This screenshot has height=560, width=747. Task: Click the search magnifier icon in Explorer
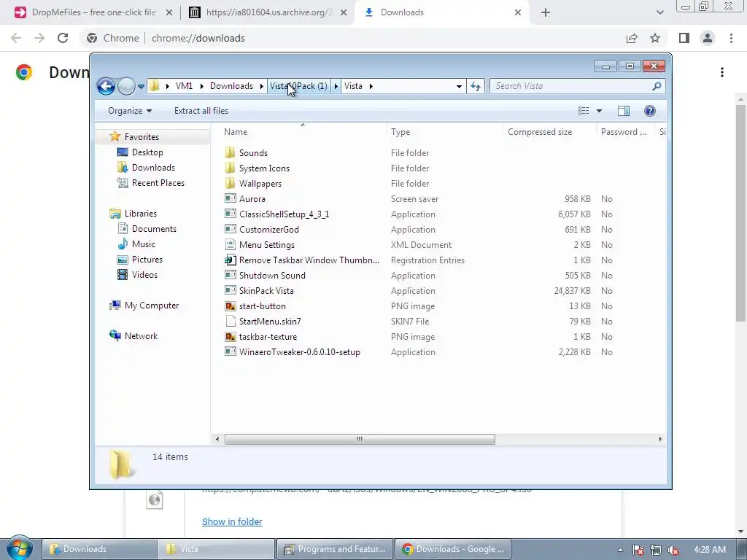(657, 86)
